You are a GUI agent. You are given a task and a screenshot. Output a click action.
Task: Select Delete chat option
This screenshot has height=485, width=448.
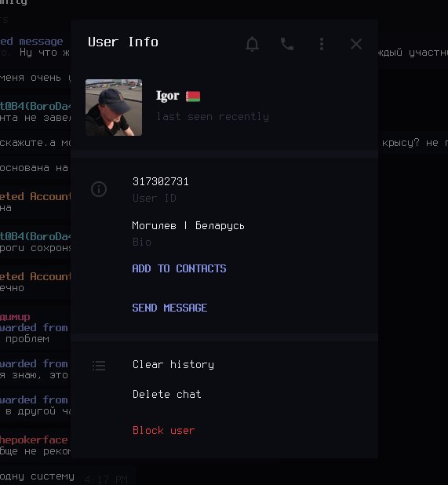click(167, 395)
